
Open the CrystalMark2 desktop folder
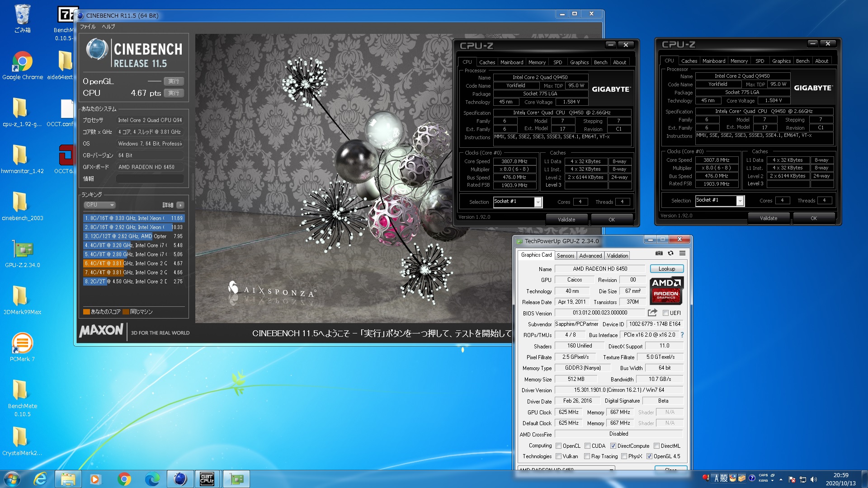click(x=22, y=441)
